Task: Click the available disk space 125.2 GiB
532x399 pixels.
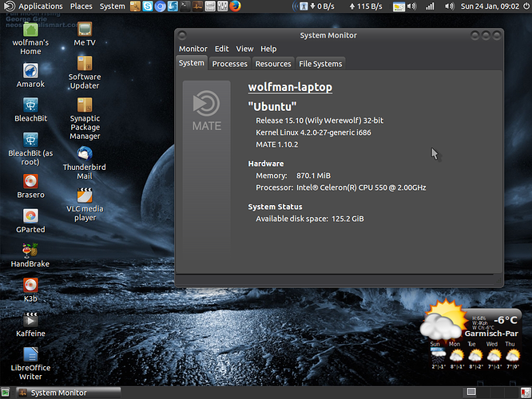Action: [347, 219]
